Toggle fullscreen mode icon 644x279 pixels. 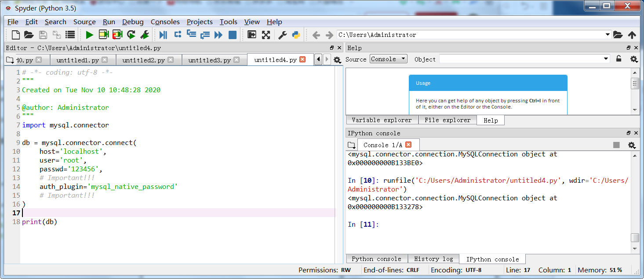[266, 35]
